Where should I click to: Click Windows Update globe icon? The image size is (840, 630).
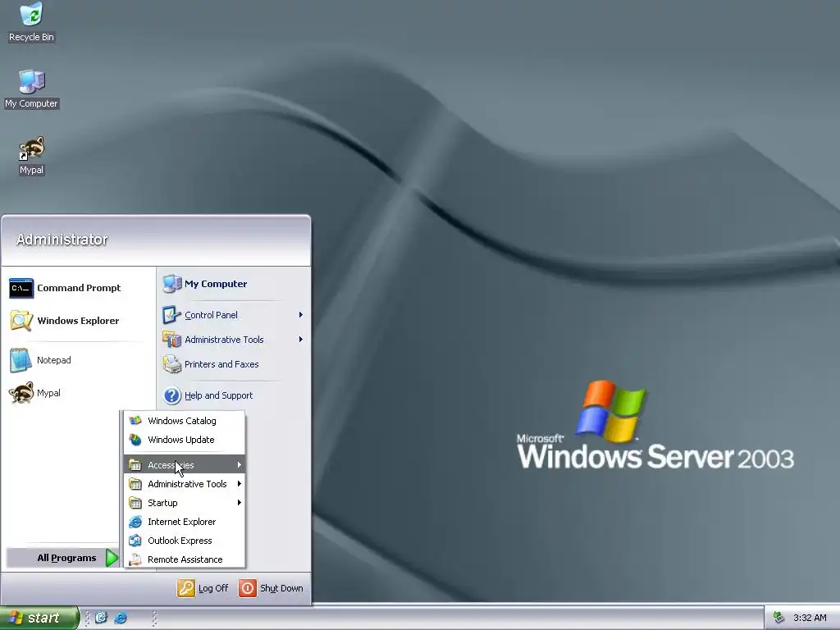(x=135, y=440)
